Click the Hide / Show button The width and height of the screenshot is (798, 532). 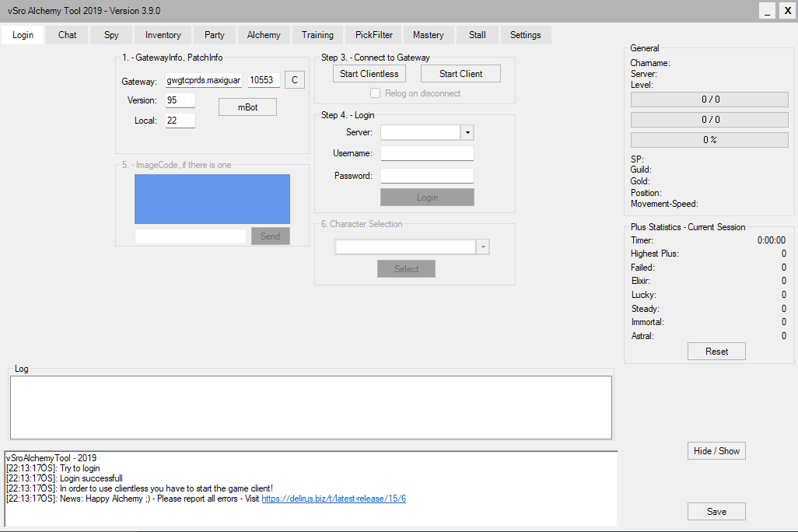click(x=716, y=451)
